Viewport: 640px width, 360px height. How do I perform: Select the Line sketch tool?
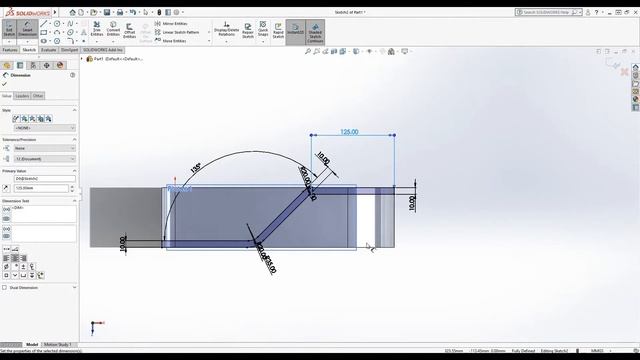click(44, 24)
